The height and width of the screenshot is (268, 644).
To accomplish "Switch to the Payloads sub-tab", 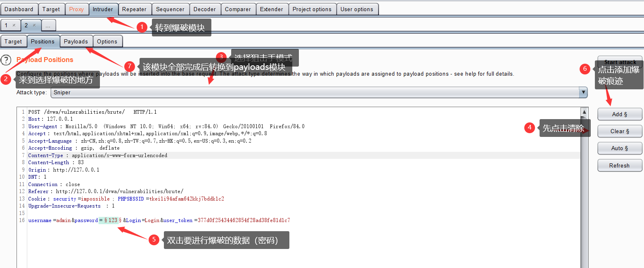I will pos(76,41).
